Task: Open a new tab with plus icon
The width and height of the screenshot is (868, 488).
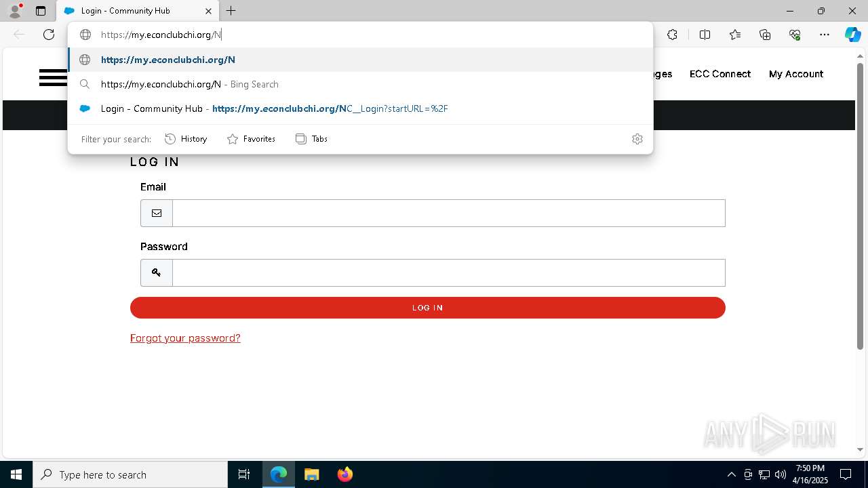Action: 231,11
